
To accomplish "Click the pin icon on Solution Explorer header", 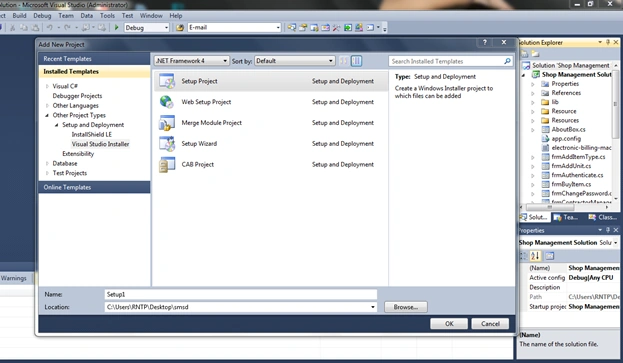I will point(608,42).
